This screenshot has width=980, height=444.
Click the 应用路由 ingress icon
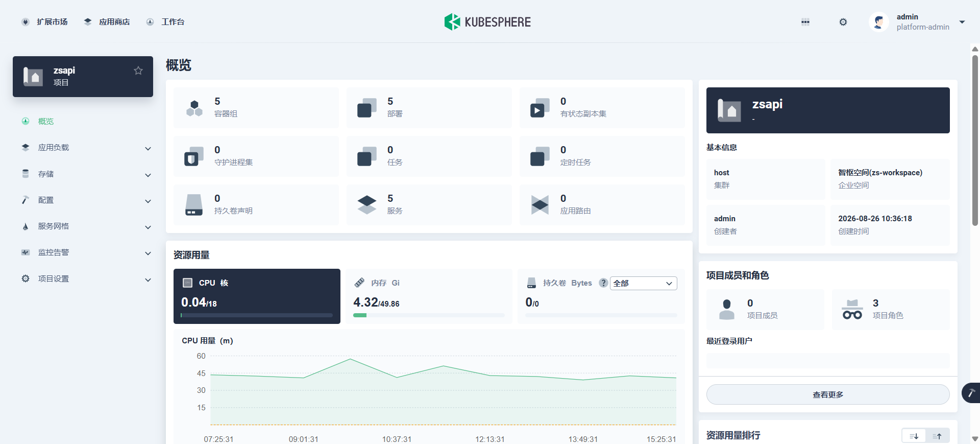pos(540,205)
